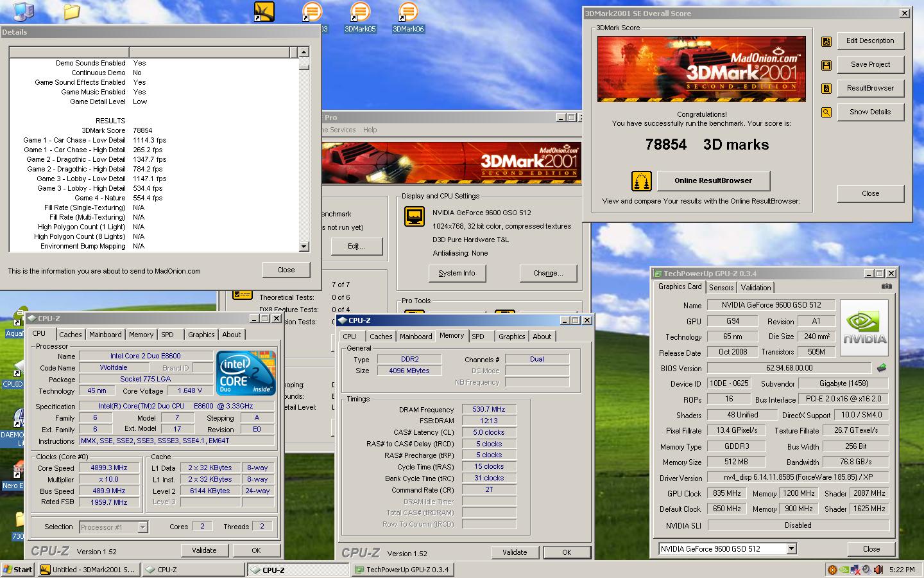Open the 3DMark05 desktop shortcut

click(360, 17)
